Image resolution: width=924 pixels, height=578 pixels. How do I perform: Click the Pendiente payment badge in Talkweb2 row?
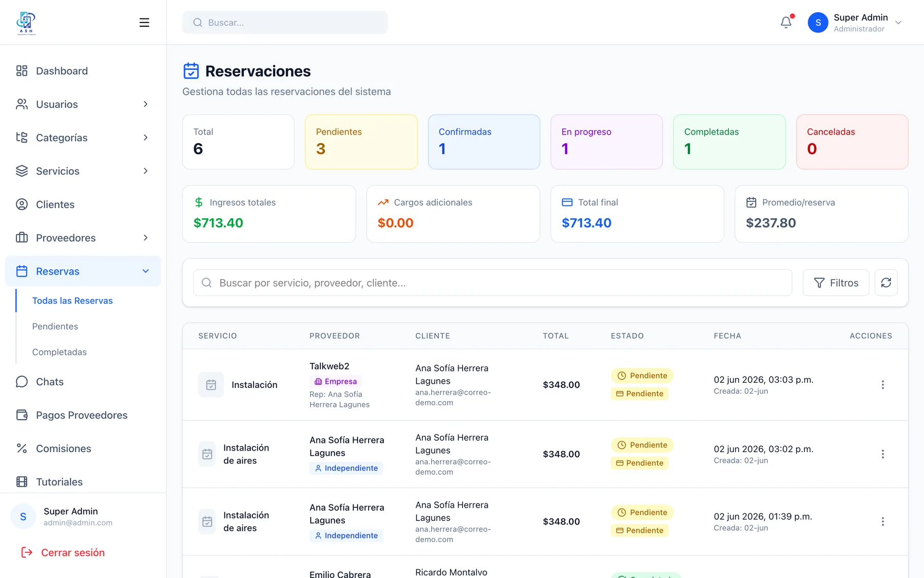[x=640, y=394]
